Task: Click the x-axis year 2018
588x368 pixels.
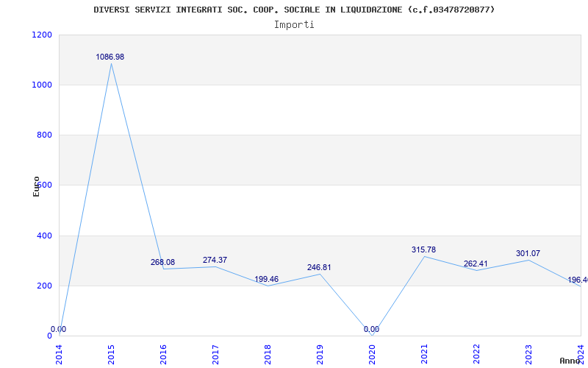Action: (x=268, y=355)
